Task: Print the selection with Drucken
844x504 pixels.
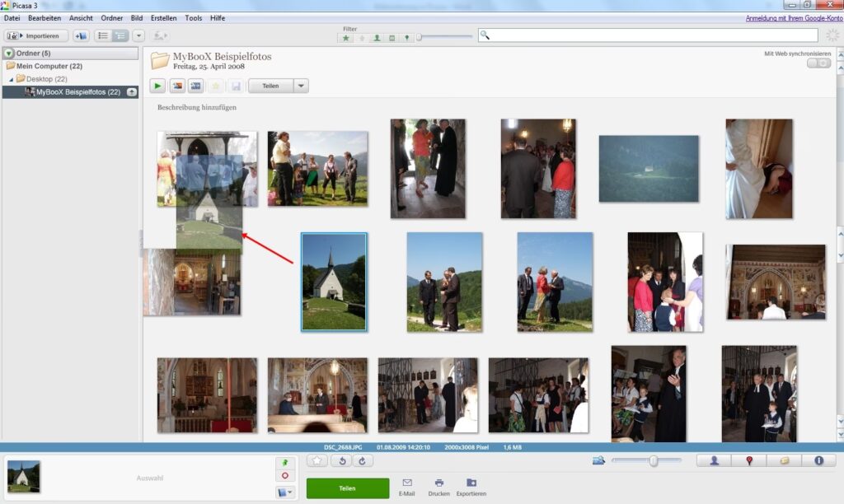Action: [x=439, y=487]
